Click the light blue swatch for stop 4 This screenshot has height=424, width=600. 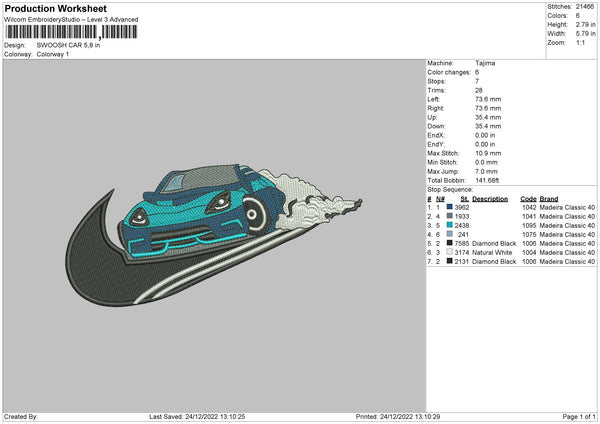(x=450, y=234)
